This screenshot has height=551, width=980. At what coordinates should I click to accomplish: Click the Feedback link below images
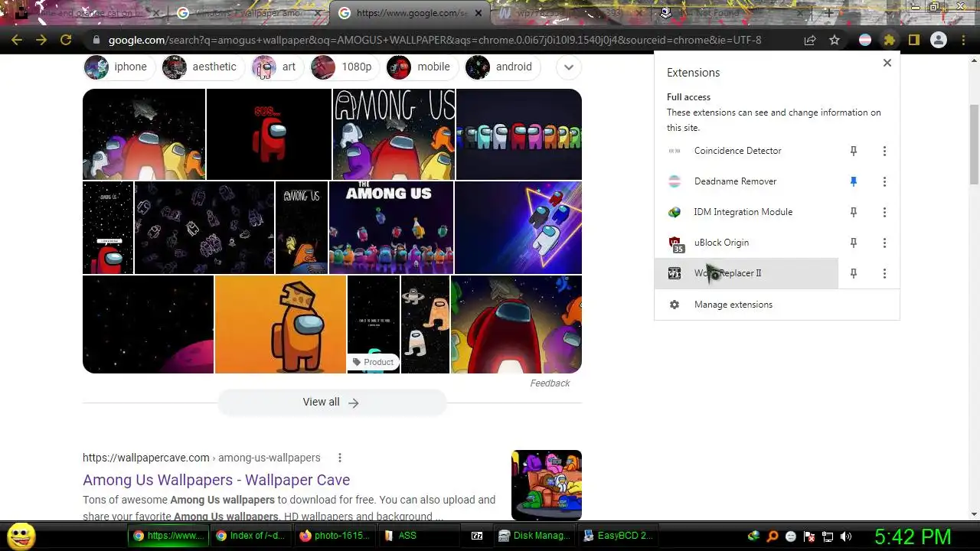click(x=550, y=383)
